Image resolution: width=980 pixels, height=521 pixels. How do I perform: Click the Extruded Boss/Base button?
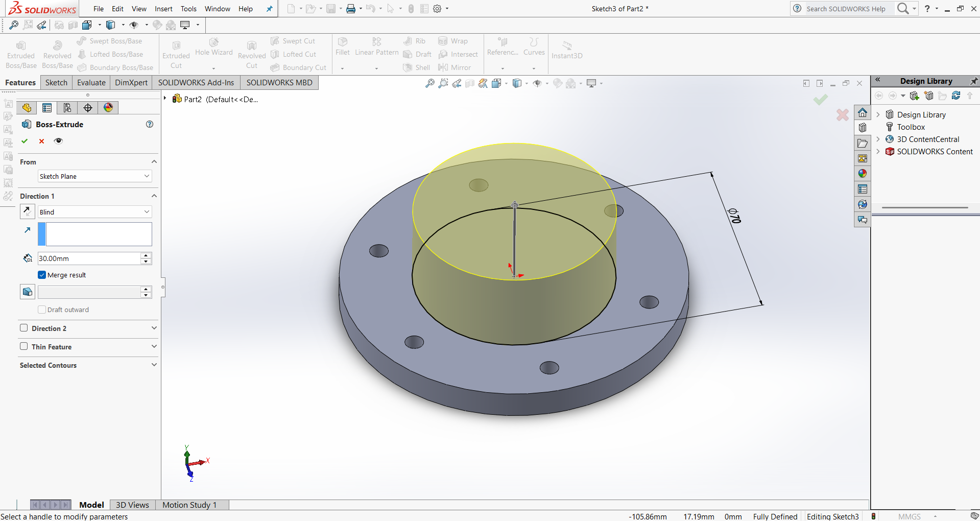21,55
